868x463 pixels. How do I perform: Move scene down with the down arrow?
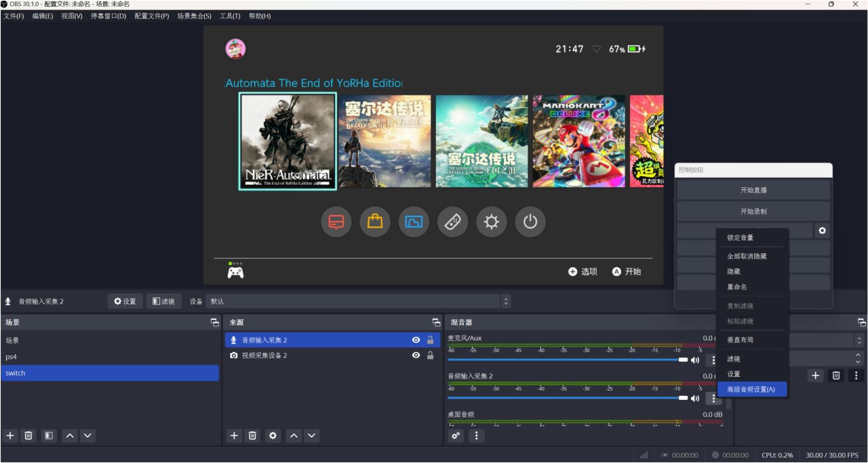[87, 436]
